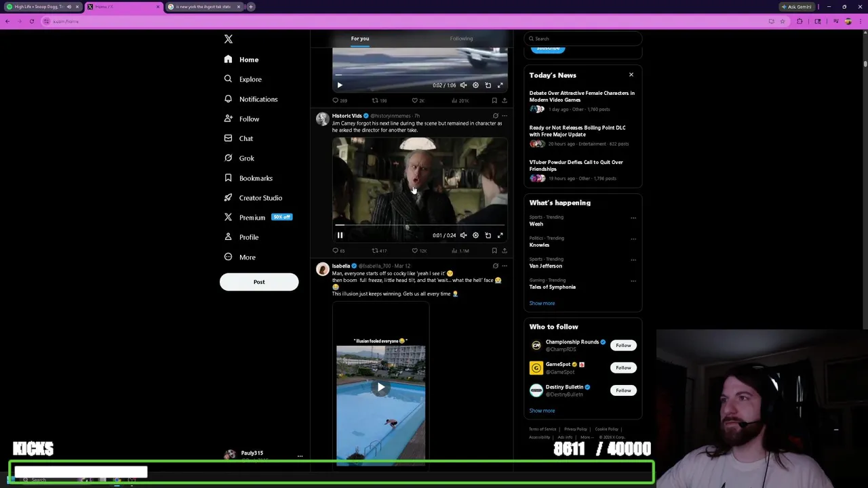Open Grok from the sidebar

coord(239,158)
